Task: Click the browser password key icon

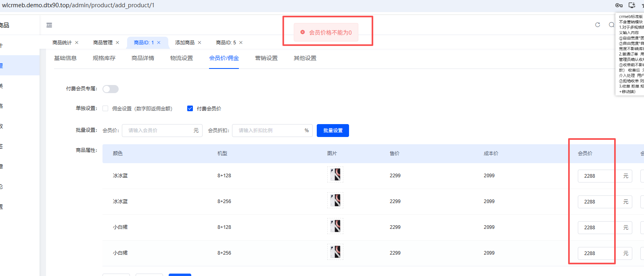Action: pos(619,5)
